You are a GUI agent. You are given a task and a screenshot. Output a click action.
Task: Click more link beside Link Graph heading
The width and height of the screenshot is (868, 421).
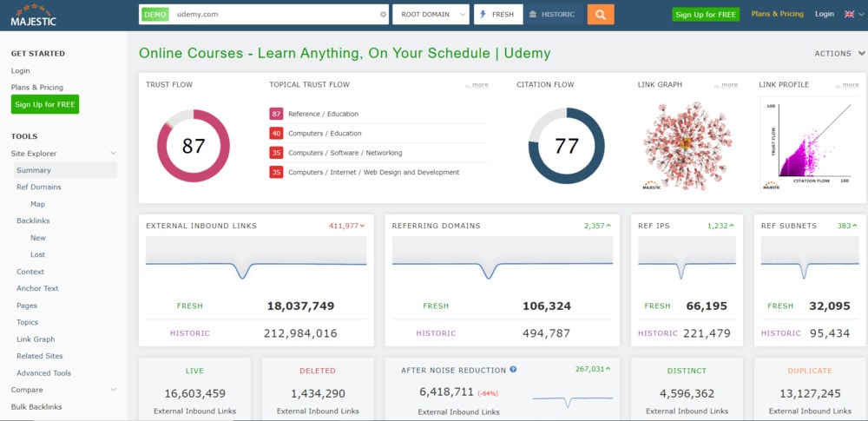pyautogui.click(x=727, y=85)
